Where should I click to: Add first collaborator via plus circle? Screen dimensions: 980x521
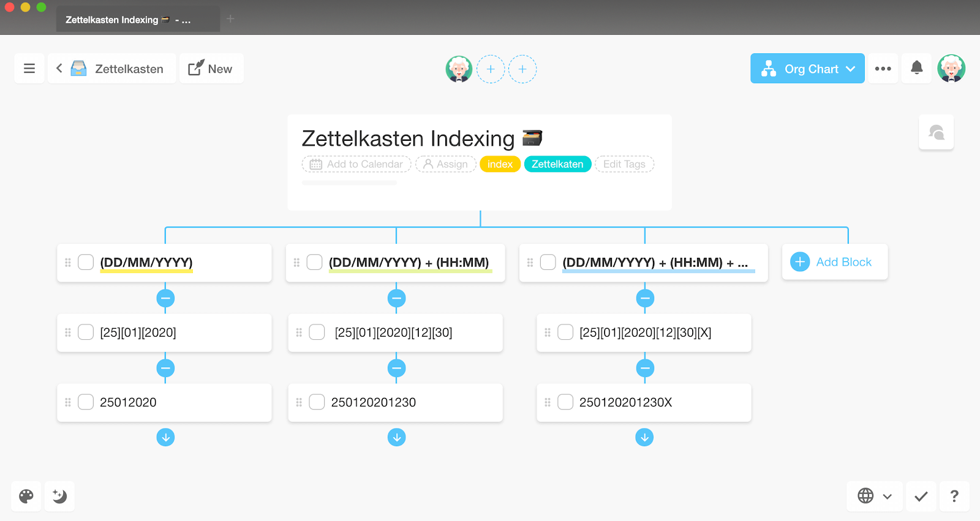pos(491,69)
